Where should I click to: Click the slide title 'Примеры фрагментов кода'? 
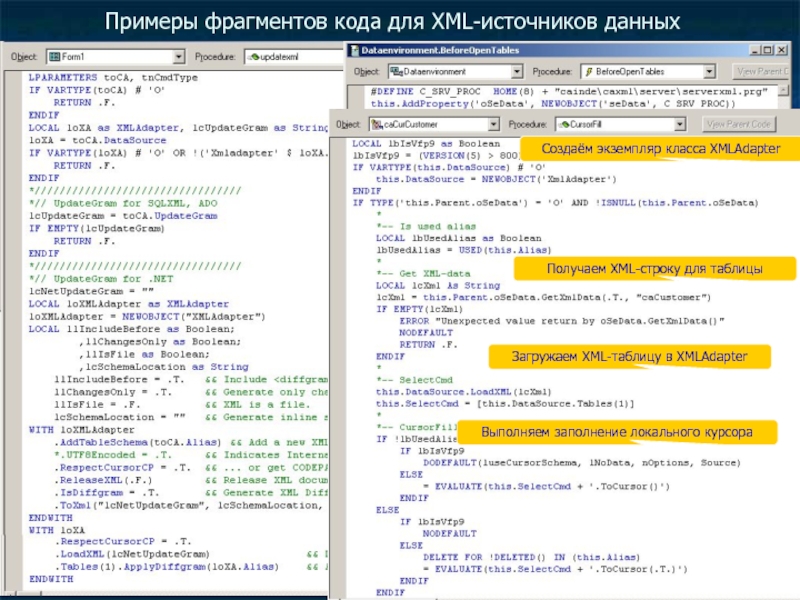click(x=400, y=20)
